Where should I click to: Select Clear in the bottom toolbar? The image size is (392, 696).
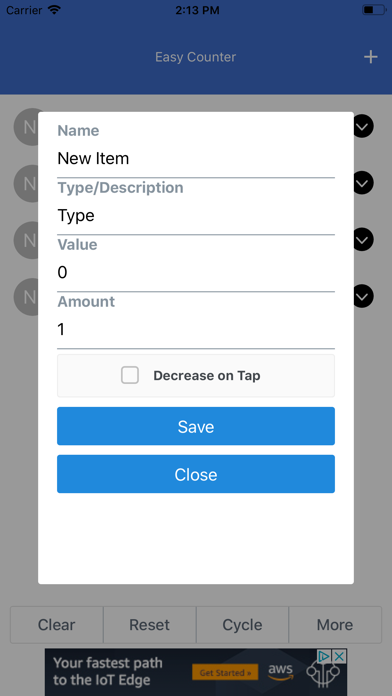[57, 625]
